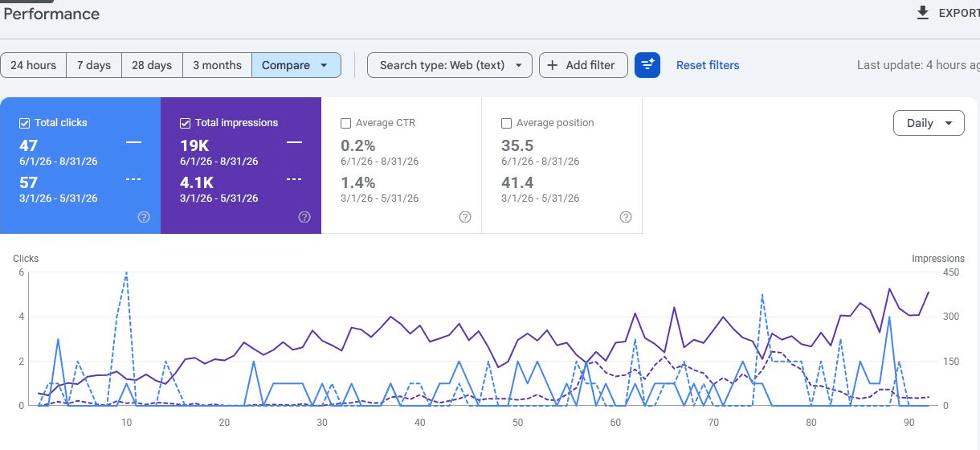This screenshot has width=980, height=450.
Task: Click the EXPORT button label
Action: pos(959,13)
